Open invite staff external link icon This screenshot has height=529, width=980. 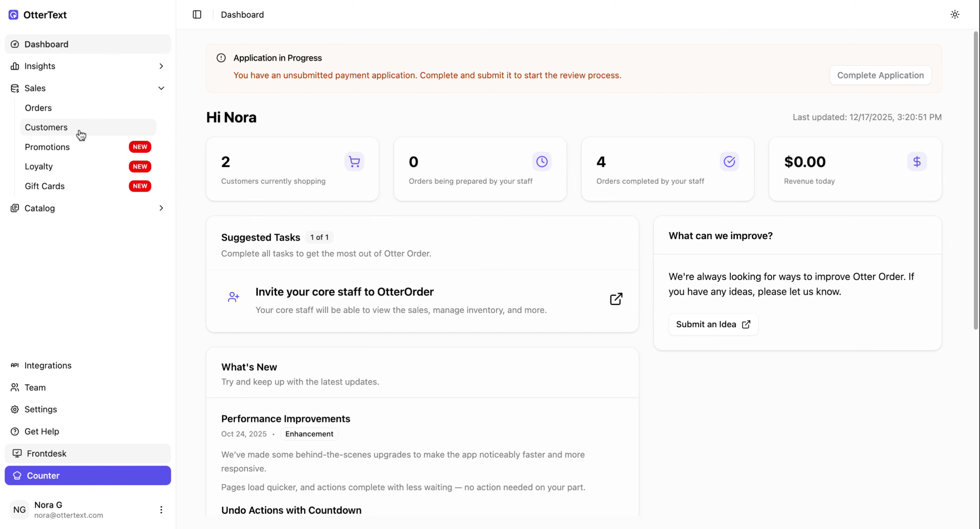[616, 299]
